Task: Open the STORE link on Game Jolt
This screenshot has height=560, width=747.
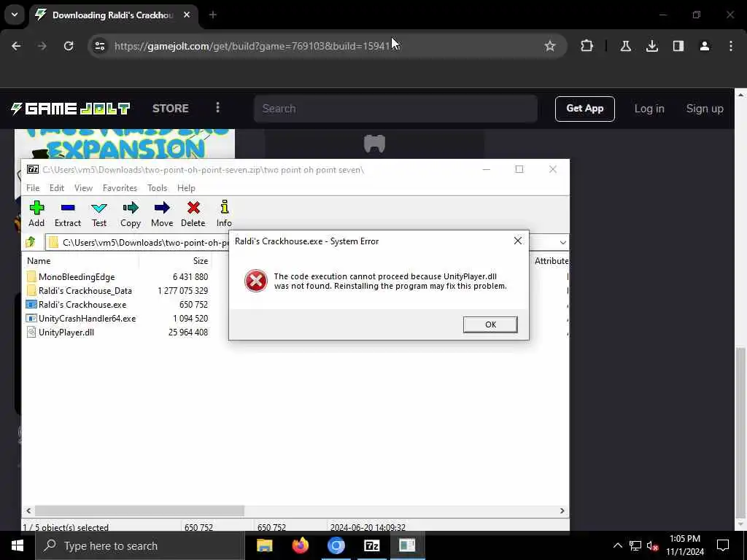Action: click(171, 109)
